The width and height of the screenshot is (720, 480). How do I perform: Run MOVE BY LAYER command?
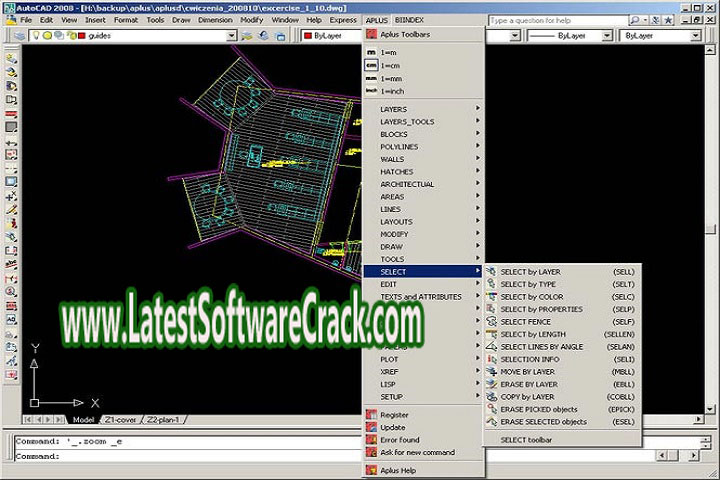pyautogui.click(x=562, y=372)
